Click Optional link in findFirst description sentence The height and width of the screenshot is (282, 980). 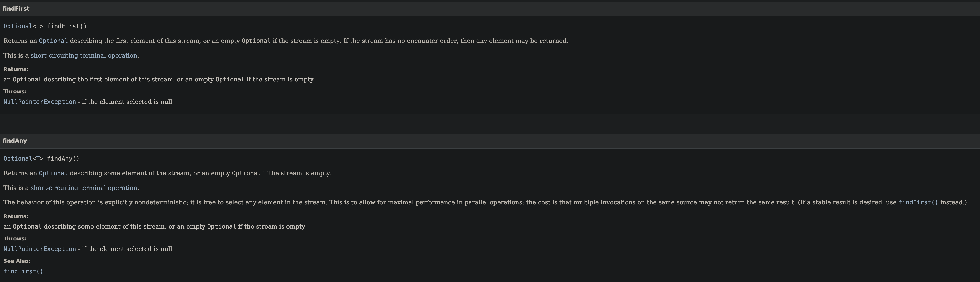(53, 41)
